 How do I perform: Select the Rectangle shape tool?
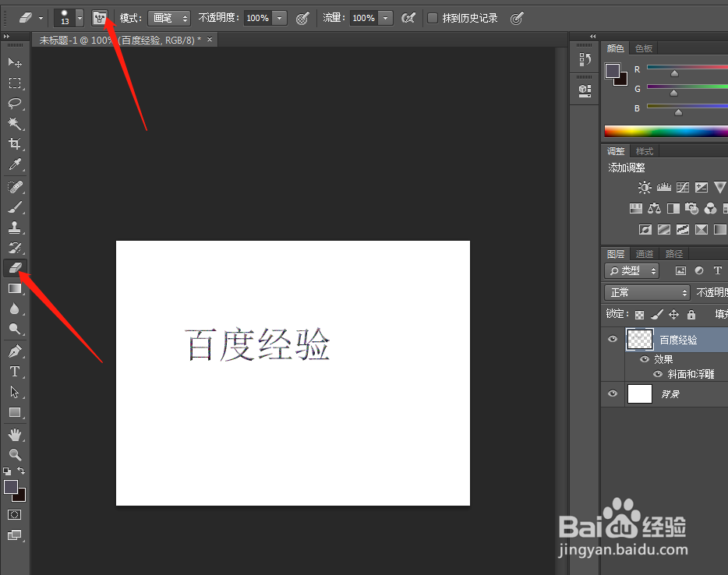tap(15, 413)
